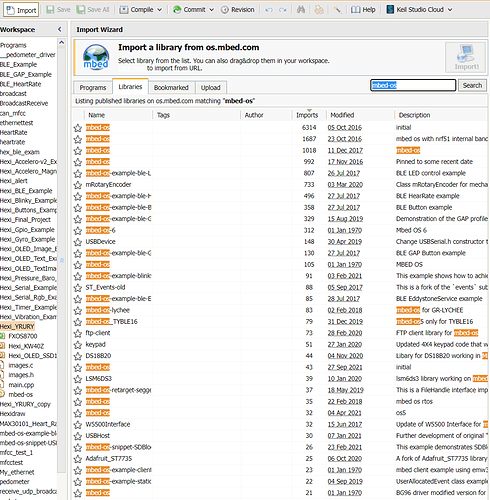Star the ftp-client library
Screen dimensions: 490x500
78,333
